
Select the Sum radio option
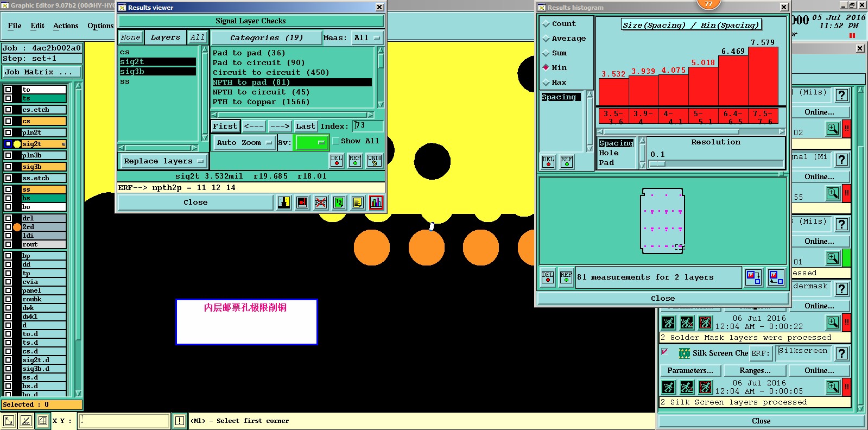tap(546, 53)
